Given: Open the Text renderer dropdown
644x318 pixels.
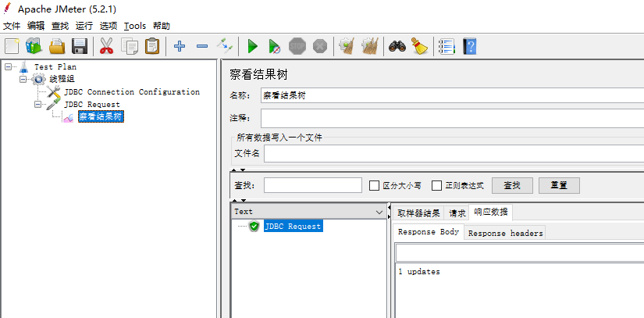Looking at the screenshot, I should pos(379,212).
